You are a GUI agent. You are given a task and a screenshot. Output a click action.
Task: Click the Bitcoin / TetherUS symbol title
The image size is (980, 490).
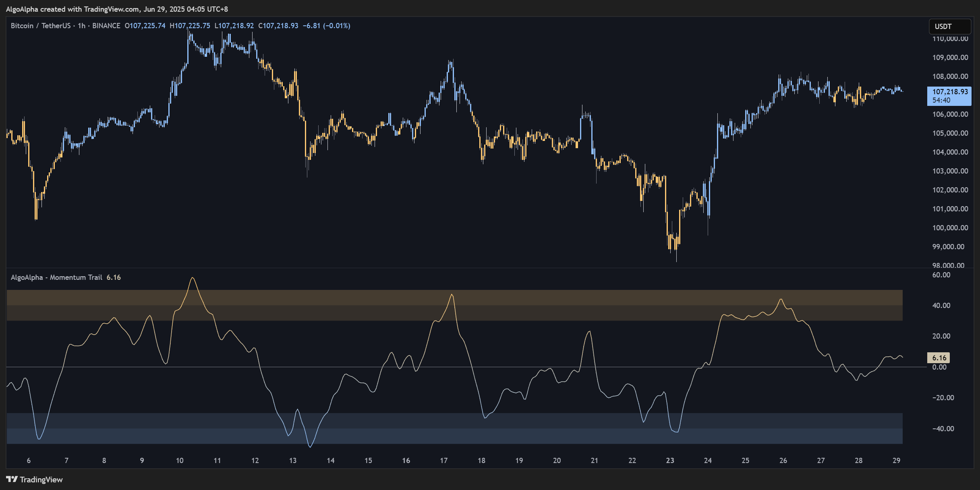pos(41,26)
